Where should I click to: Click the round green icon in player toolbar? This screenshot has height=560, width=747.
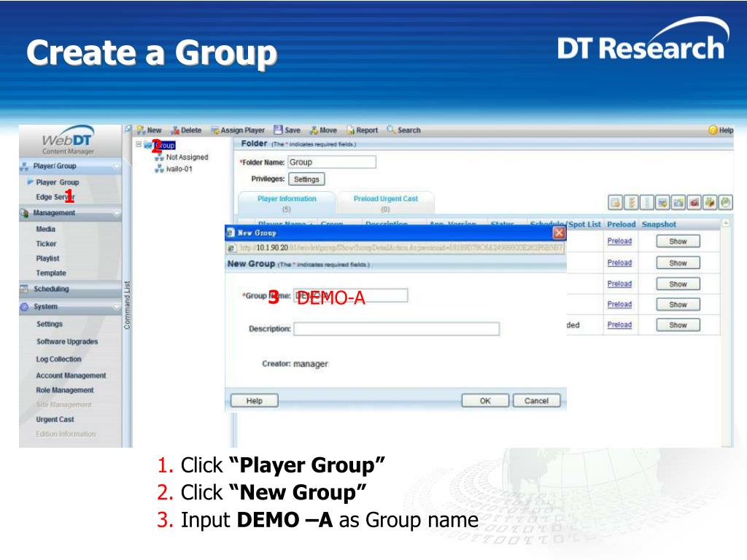[726, 203]
